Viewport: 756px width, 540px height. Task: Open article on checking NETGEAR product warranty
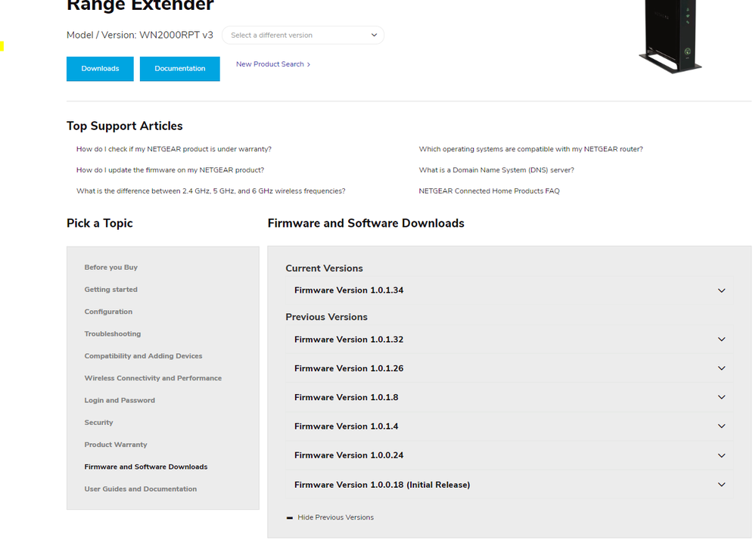[x=173, y=149]
